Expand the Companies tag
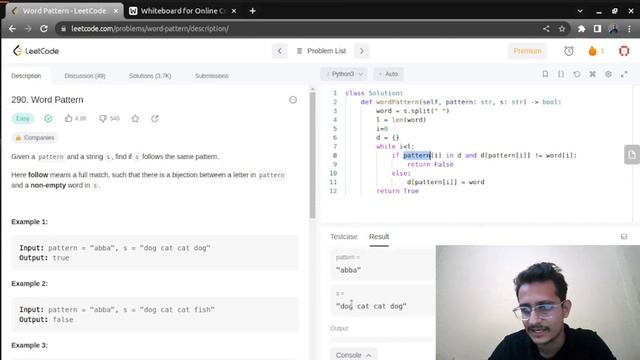Image resolution: width=640 pixels, height=360 pixels. pos(34,138)
